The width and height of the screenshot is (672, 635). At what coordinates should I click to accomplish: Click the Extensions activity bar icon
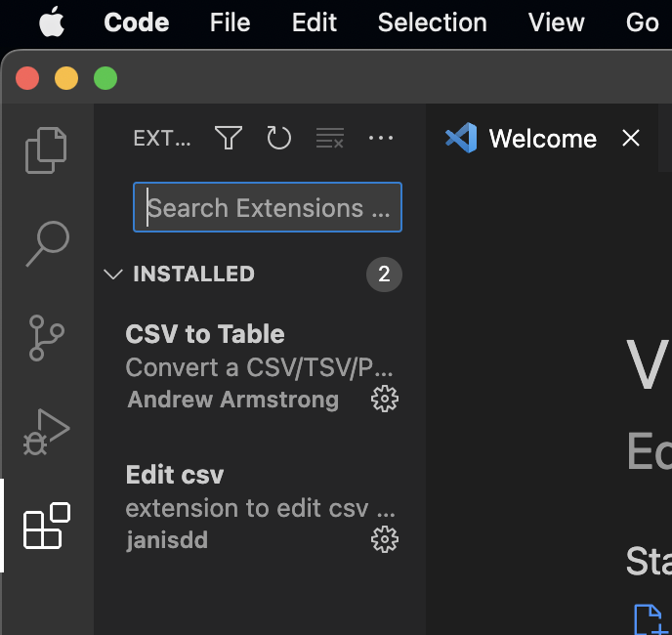tap(46, 527)
